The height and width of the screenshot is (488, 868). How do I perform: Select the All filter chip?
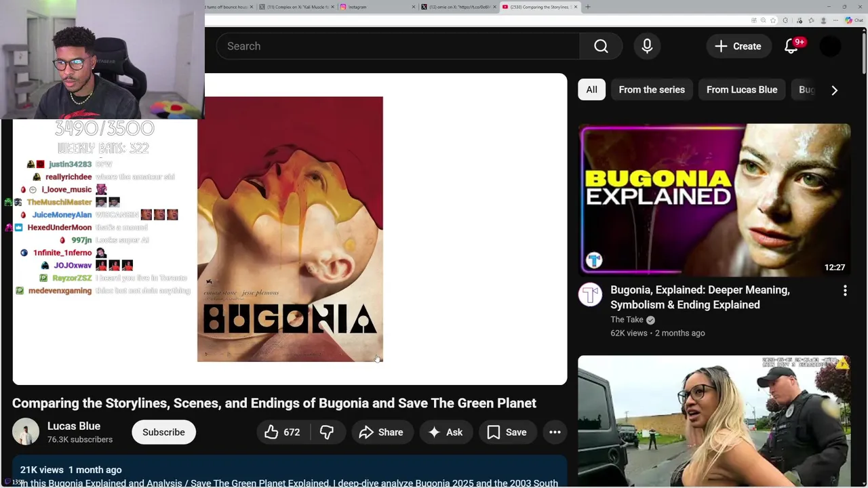click(x=591, y=89)
